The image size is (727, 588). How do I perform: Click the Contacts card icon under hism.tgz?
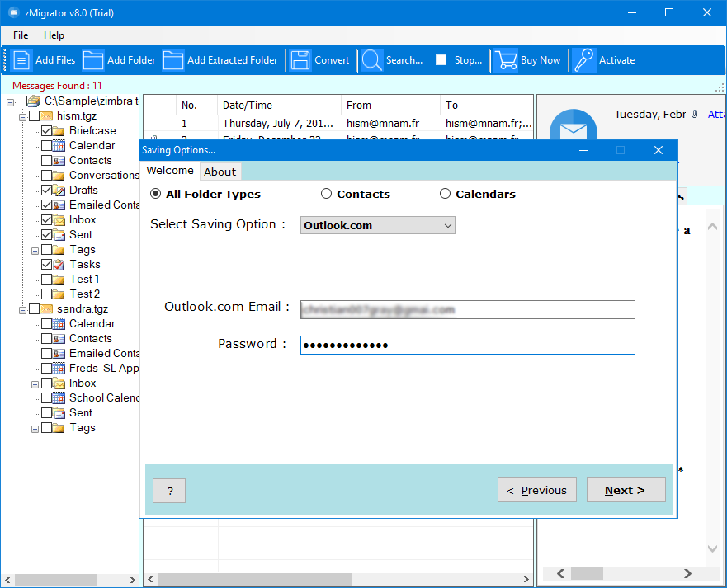[x=59, y=160]
